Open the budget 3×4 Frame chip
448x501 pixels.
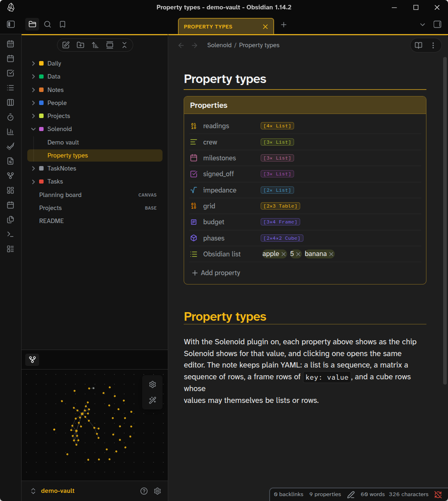[x=281, y=222]
